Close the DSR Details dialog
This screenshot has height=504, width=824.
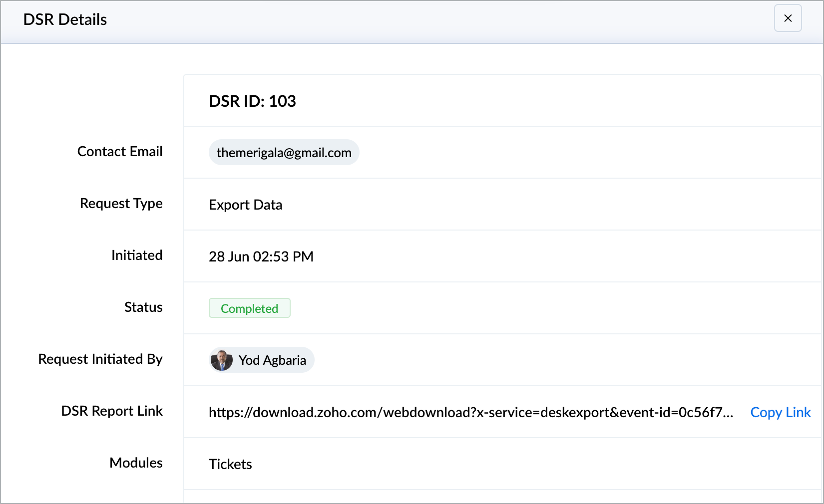coord(788,18)
